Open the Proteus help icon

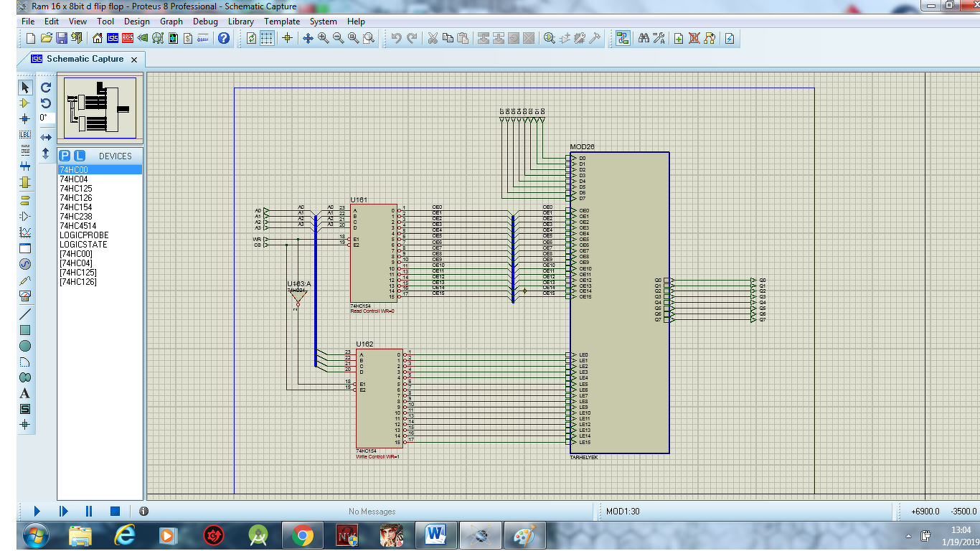224,38
